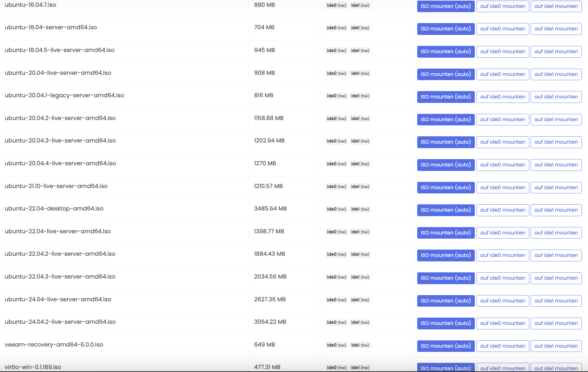Image resolution: width=588 pixels, height=372 pixels.
Task: Mount ubuntu-22.04.2-live-server on ide1
Action: click(x=556, y=255)
